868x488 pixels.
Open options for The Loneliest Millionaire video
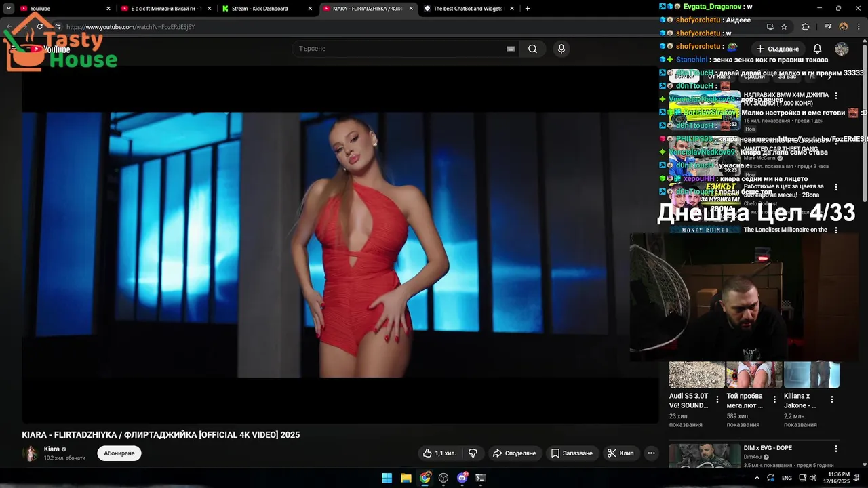[x=835, y=230]
